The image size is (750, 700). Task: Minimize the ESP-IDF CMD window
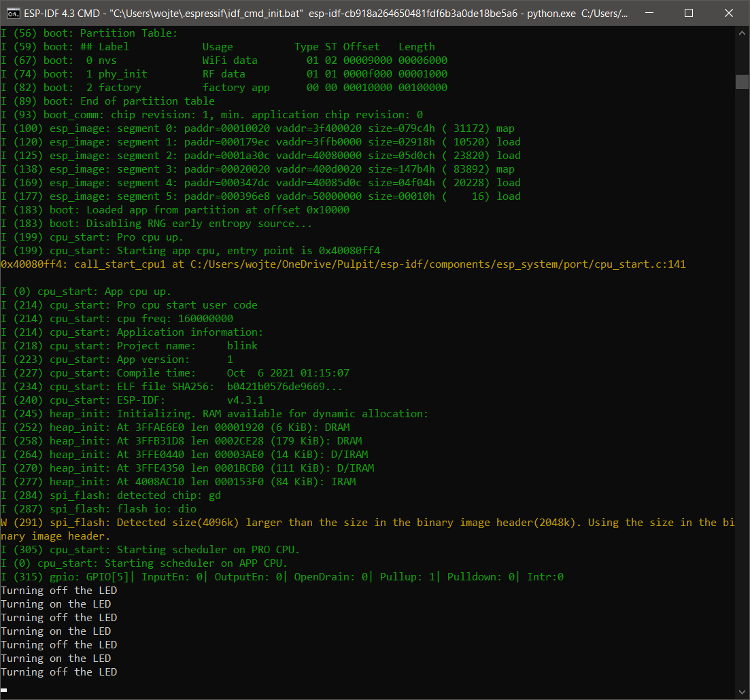click(x=649, y=13)
